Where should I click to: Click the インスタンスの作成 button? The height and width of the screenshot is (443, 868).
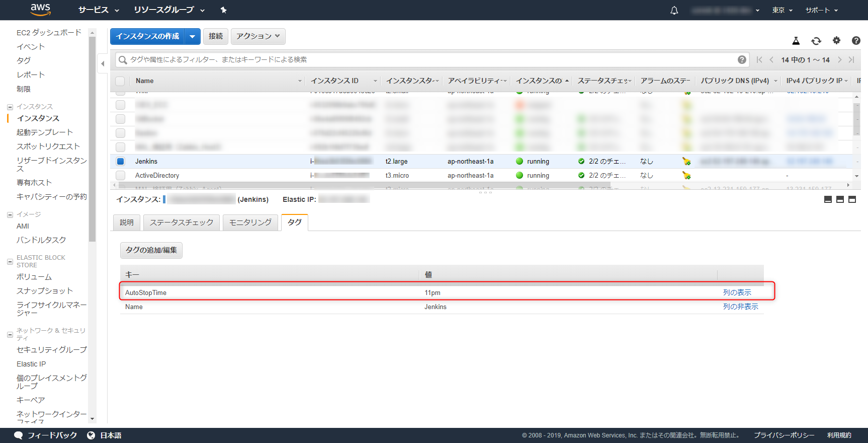click(x=148, y=36)
